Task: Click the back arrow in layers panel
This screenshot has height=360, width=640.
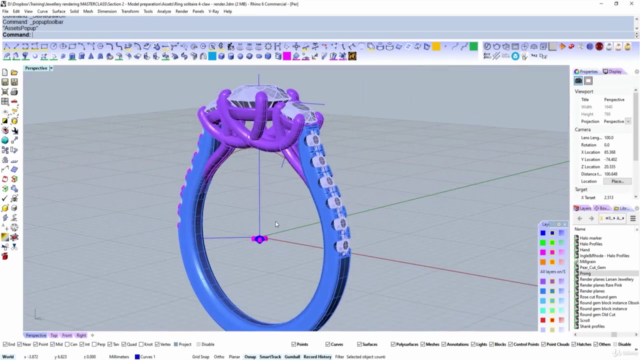Action: click(580, 218)
